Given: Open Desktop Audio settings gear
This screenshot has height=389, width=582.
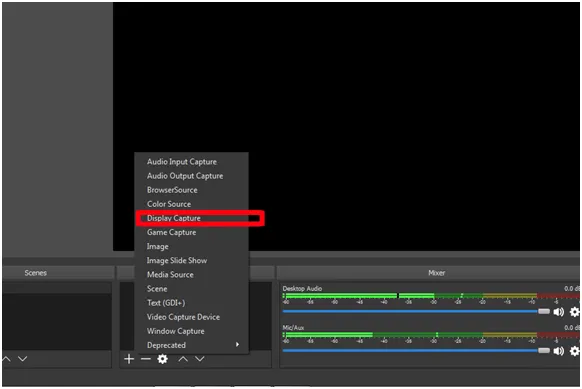Looking at the screenshot, I should (575, 312).
